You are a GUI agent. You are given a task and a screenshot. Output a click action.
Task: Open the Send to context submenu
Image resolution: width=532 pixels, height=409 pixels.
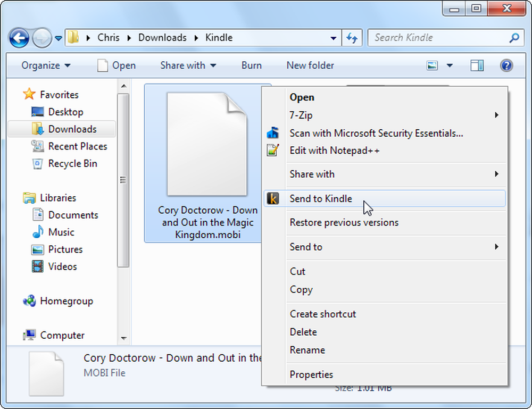point(385,247)
